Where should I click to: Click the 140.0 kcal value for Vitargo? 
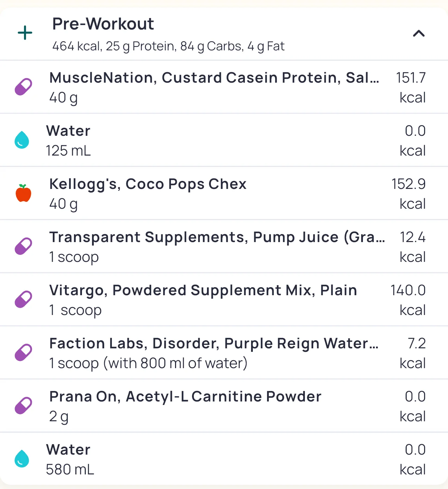point(408,300)
